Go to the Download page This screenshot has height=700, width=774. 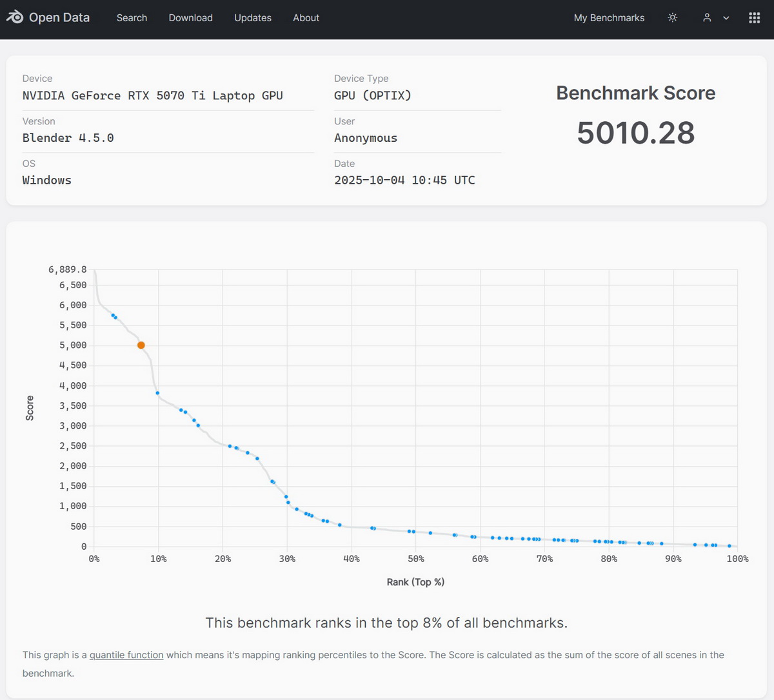[x=190, y=17]
